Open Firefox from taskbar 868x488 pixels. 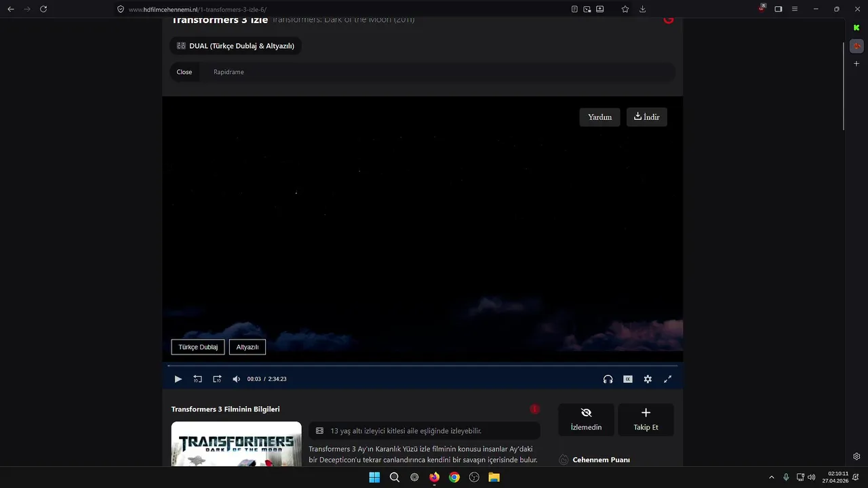(434, 477)
